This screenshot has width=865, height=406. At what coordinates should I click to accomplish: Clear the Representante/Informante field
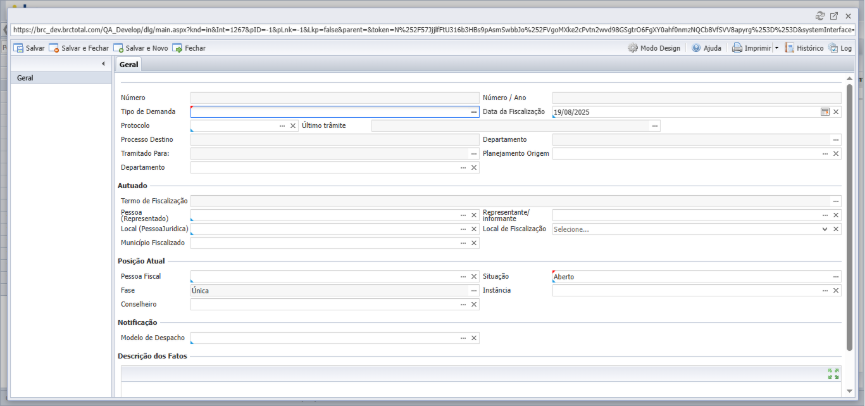pyautogui.click(x=836, y=215)
